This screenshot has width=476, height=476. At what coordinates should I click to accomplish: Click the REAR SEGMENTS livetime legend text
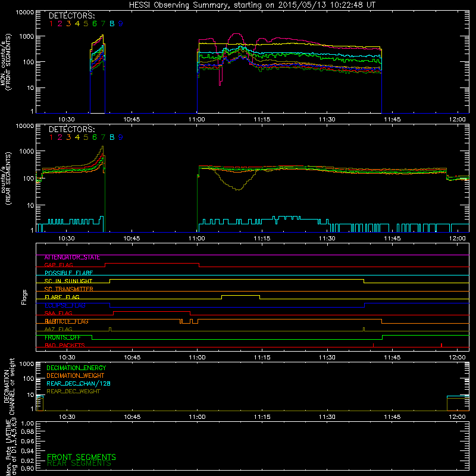tap(79, 464)
